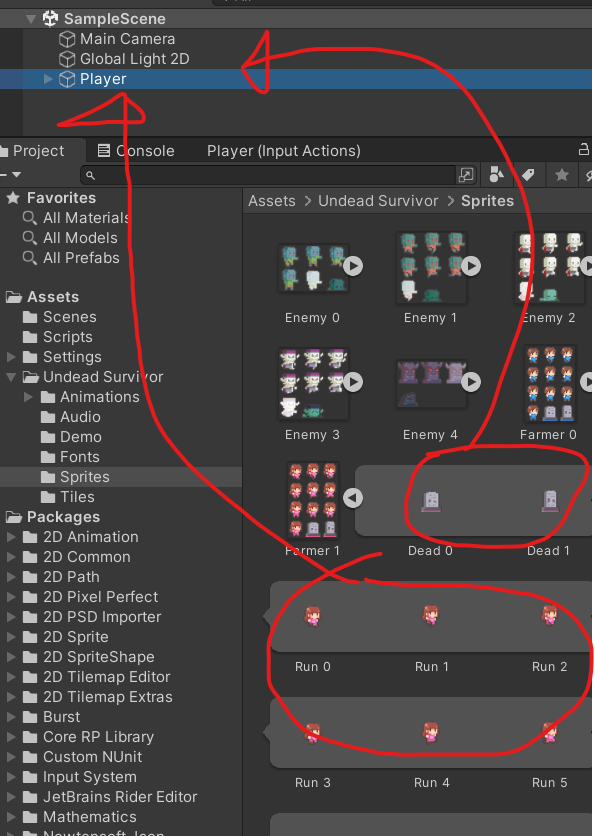The image size is (595, 836).
Task: Open Player (Input Actions) tab
Action: tap(284, 151)
